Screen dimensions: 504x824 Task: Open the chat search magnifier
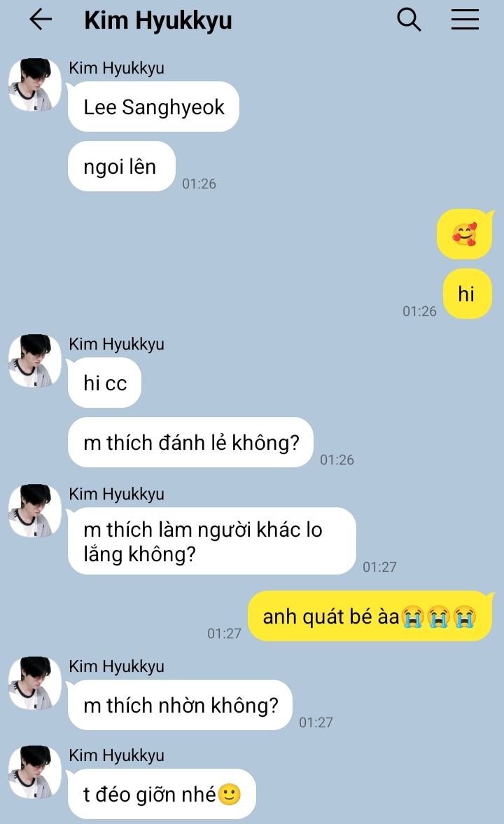tap(409, 20)
